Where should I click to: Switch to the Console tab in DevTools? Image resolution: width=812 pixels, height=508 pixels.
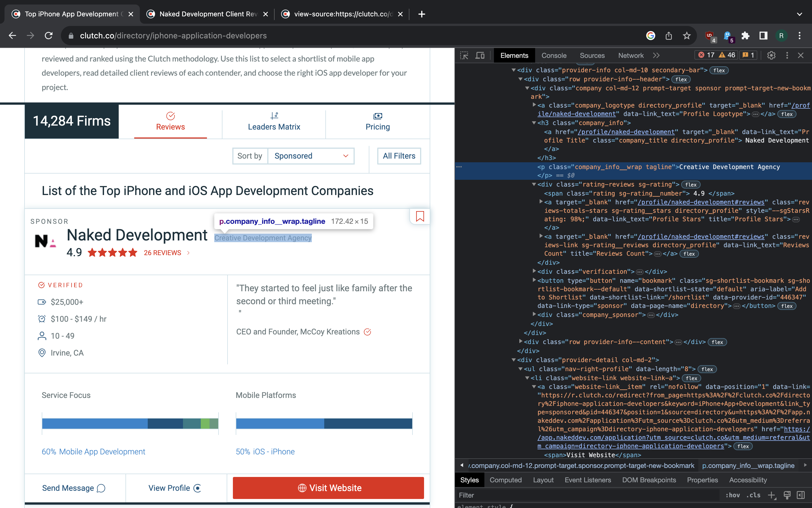click(554, 55)
